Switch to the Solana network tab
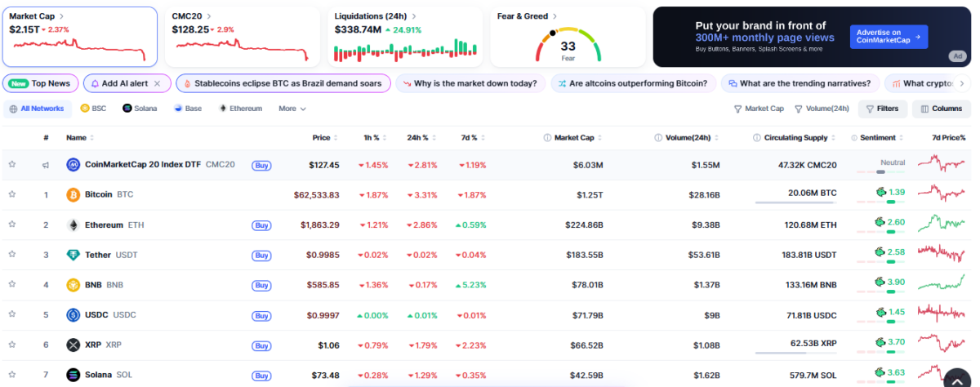The image size is (980, 387). (x=140, y=109)
